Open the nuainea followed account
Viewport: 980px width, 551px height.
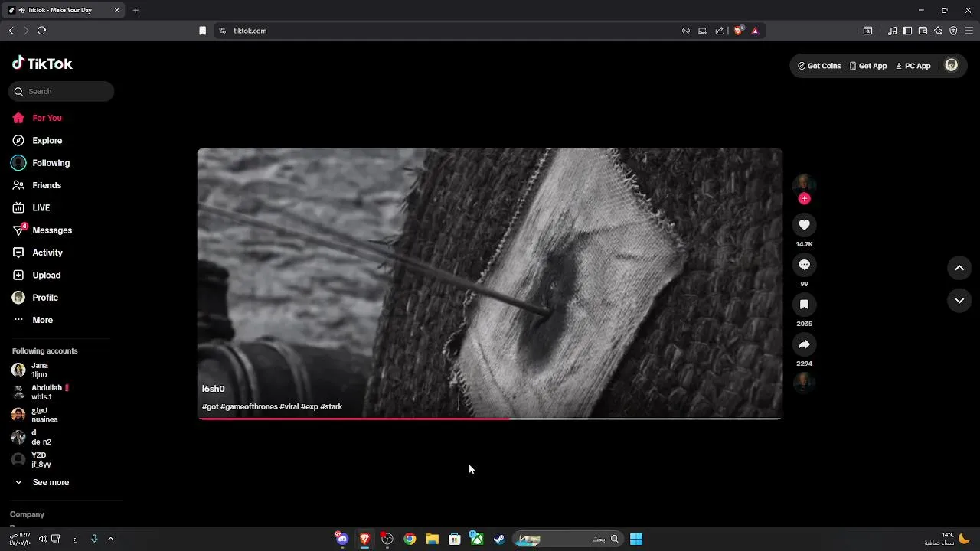(35, 415)
